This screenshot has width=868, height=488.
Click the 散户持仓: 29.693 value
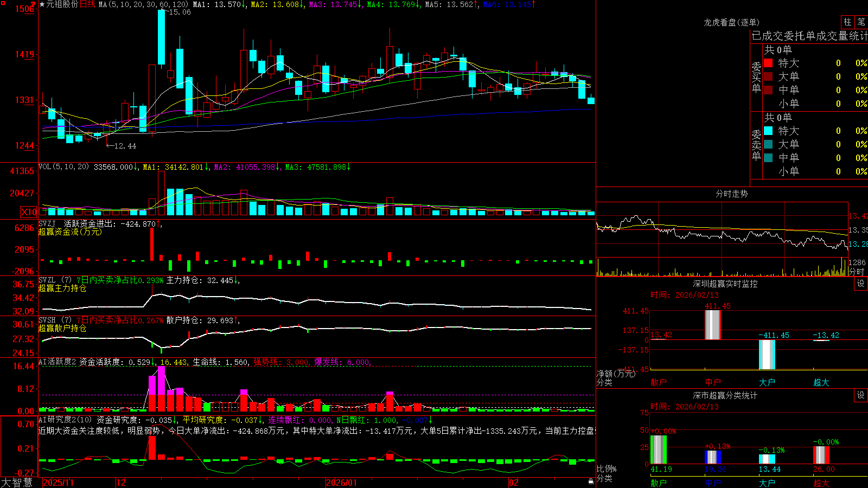[200, 320]
